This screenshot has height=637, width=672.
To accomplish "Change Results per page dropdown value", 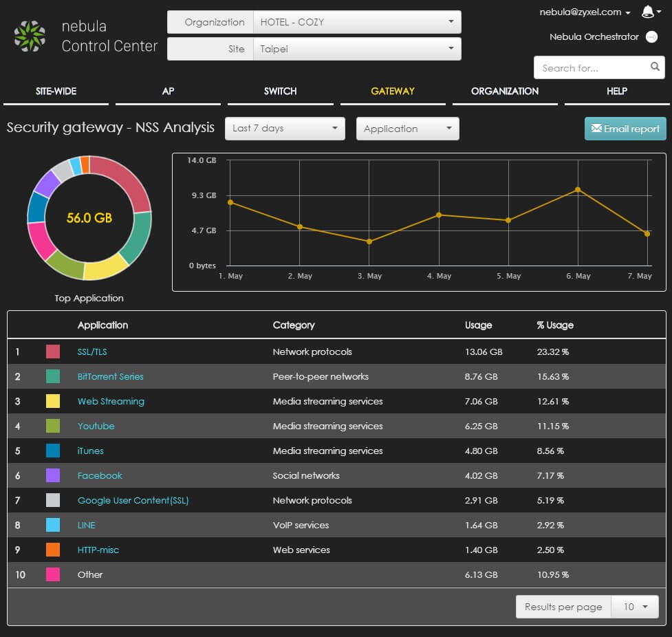I will tap(635, 607).
